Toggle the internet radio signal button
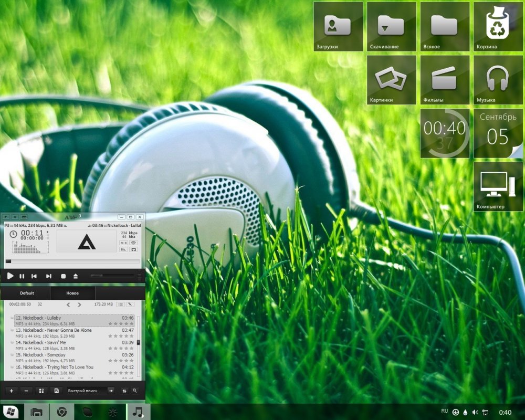The image size is (525, 420). (x=133, y=243)
